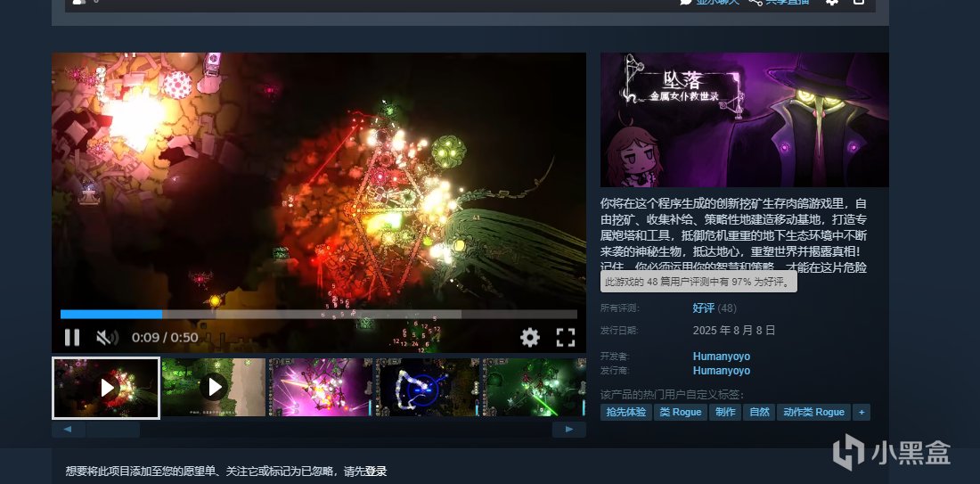The width and height of the screenshot is (980, 484).
Task: Click the left arrow of thumbnail strip
Action: tap(69, 430)
